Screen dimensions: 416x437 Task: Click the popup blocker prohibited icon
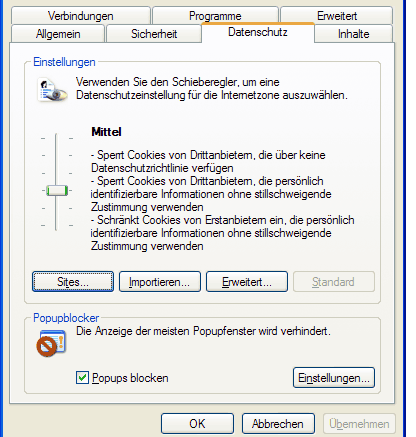(x=51, y=343)
